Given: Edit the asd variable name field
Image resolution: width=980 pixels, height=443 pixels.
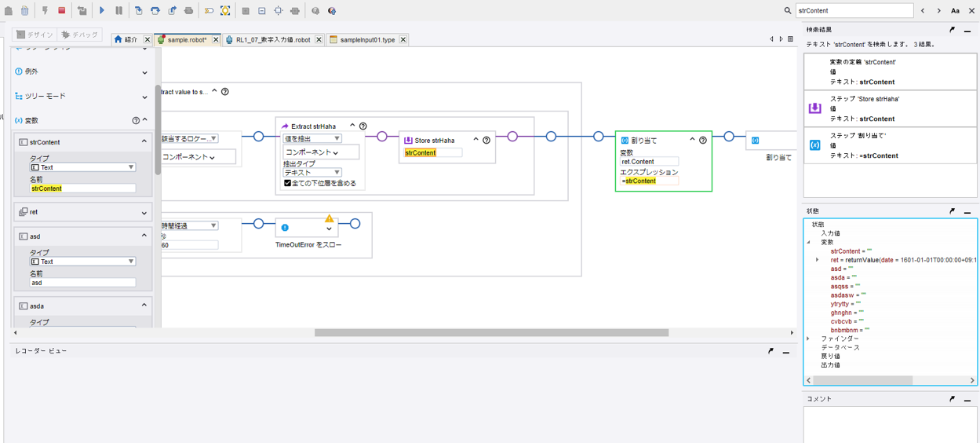Looking at the screenshot, I should [x=82, y=283].
